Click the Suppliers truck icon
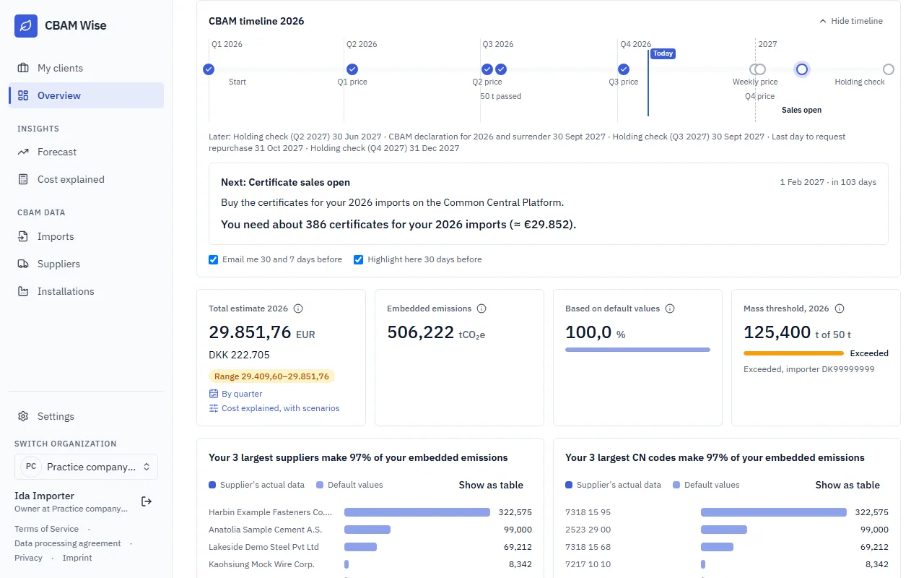Image resolution: width=924 pixels, height=578 pixels. [x=23, y=264]
